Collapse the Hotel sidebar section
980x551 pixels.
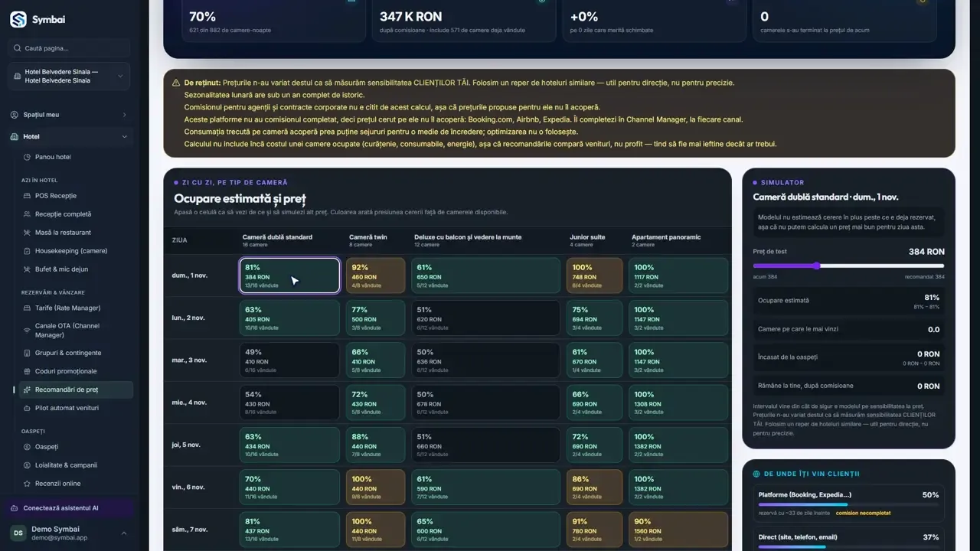pos(69,137)
